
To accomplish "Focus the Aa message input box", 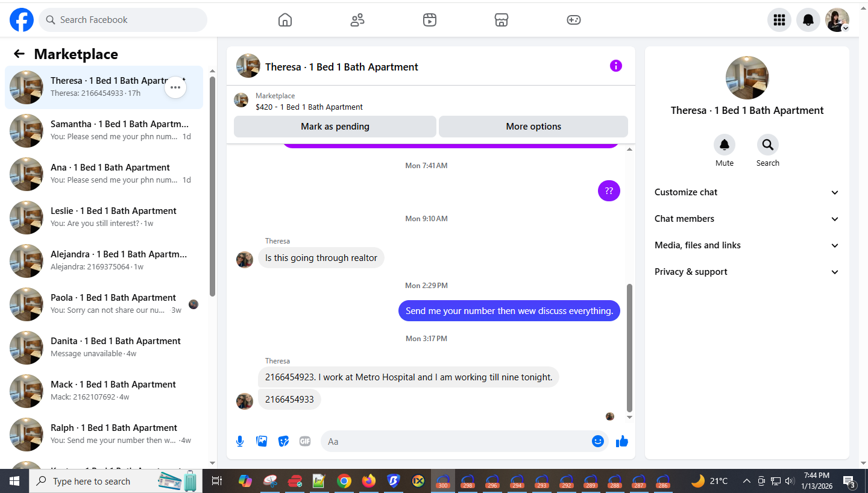I will tap(456, 441).
